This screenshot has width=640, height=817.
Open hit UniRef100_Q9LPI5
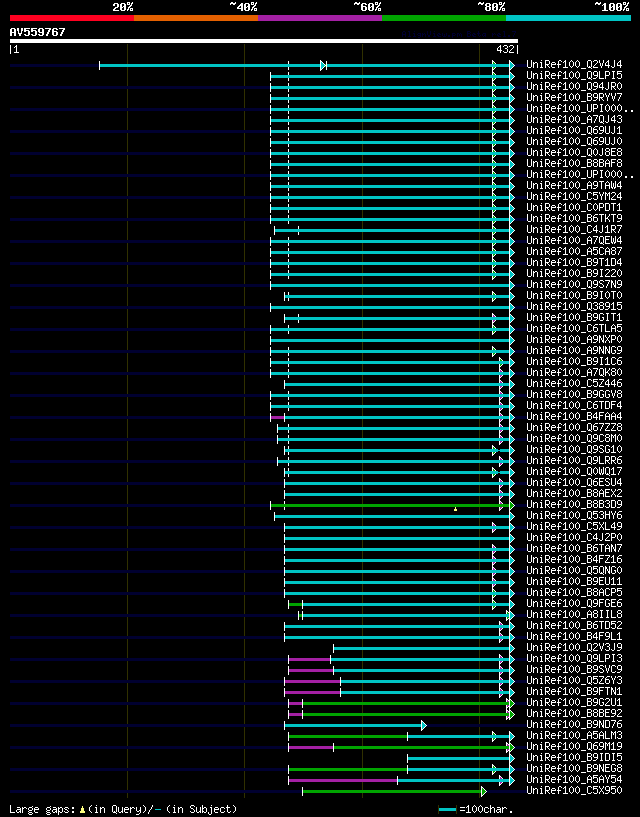(x=574, y=76)
